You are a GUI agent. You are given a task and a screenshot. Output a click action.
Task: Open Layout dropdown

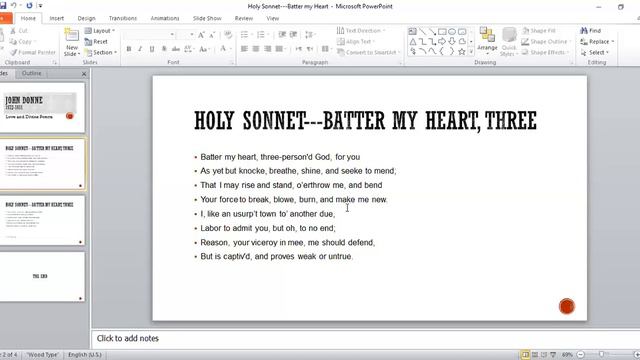click(x=100, y=31)
